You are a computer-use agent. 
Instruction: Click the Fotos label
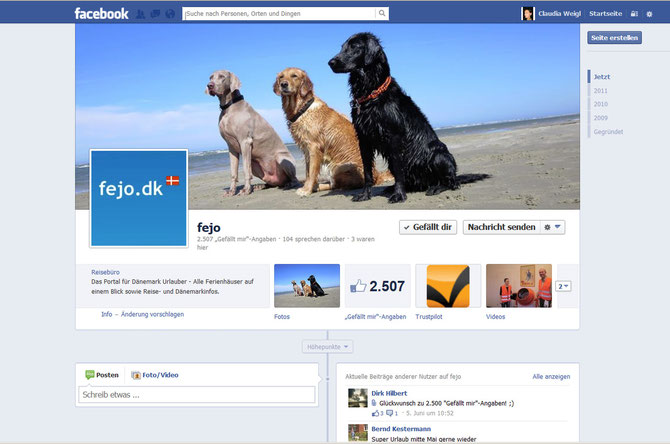pos(282,317)
